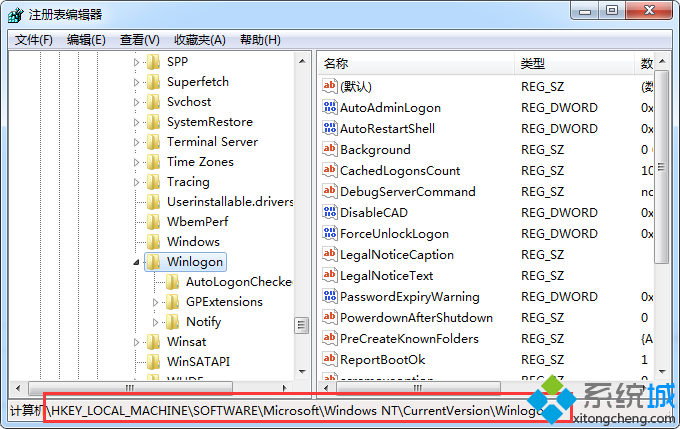Screen dimensions: 680x429
Task: Click the Background string value icon
Action: point(330,149)
